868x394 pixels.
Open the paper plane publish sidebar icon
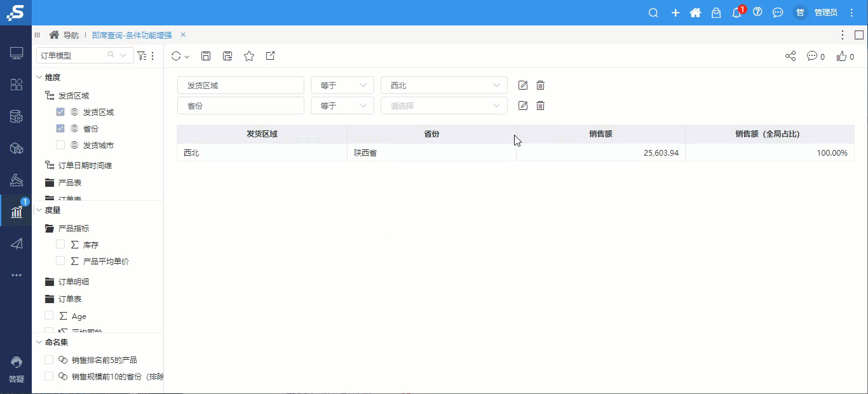coord(17,243)
